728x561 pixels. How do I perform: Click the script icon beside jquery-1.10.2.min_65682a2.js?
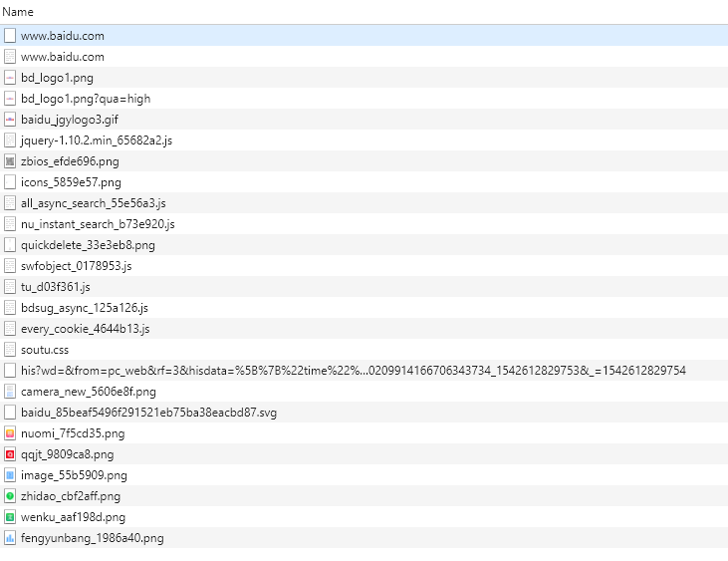(x=10, y=140)
